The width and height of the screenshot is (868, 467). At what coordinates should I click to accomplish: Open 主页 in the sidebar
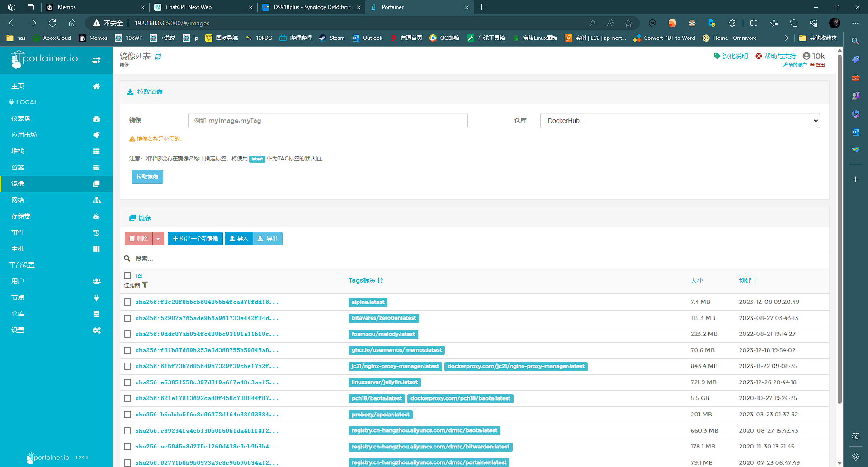pyautogui.click(x=57, y=86)
